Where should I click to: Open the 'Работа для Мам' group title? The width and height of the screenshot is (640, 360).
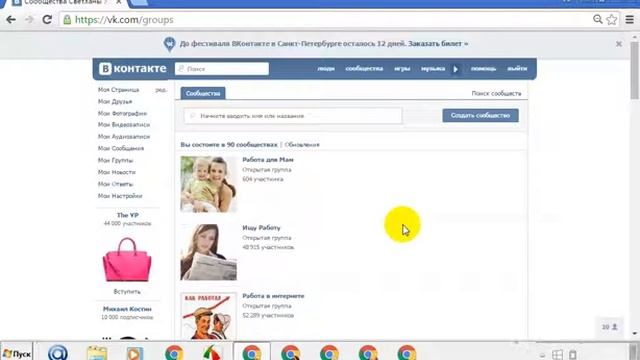268,160
